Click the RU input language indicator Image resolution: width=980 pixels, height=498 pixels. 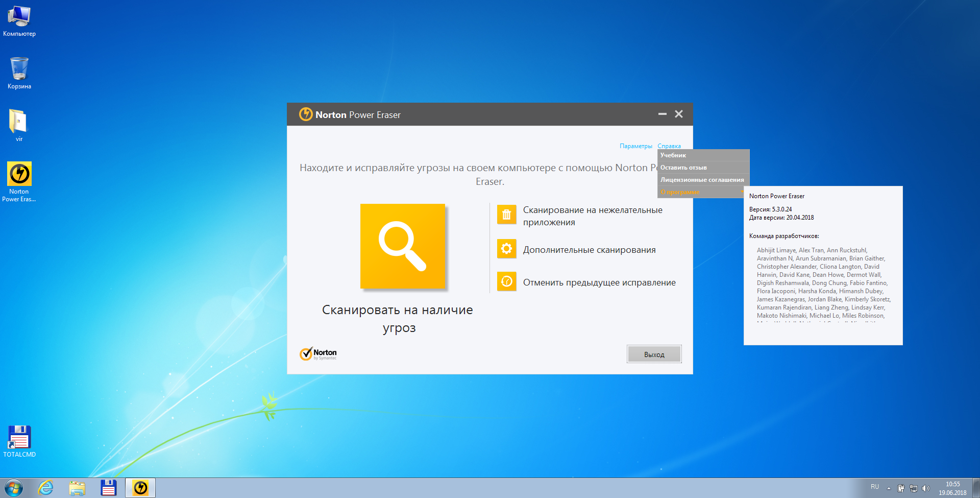click(875, 487)
